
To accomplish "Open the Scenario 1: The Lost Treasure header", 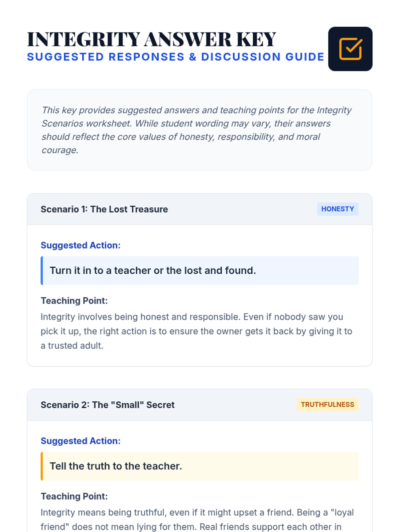I will (x=199, y=209).
